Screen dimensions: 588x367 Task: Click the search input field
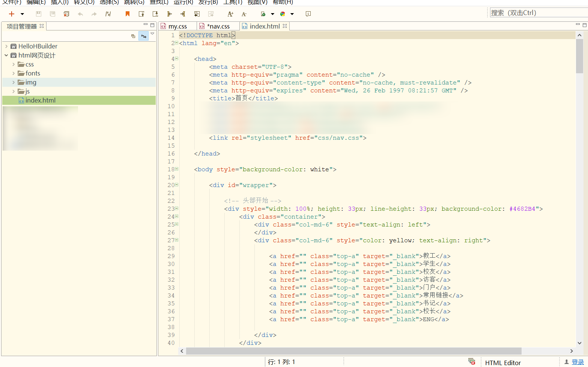(538, 13)
